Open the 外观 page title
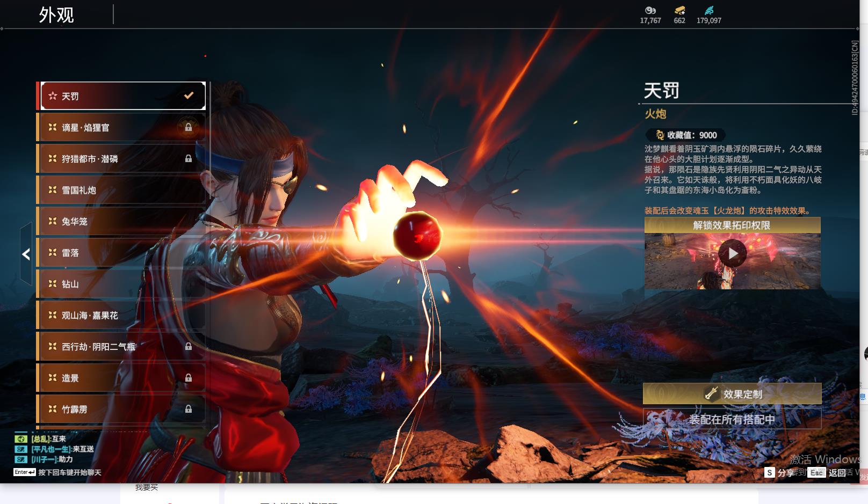 coord(56,15)
